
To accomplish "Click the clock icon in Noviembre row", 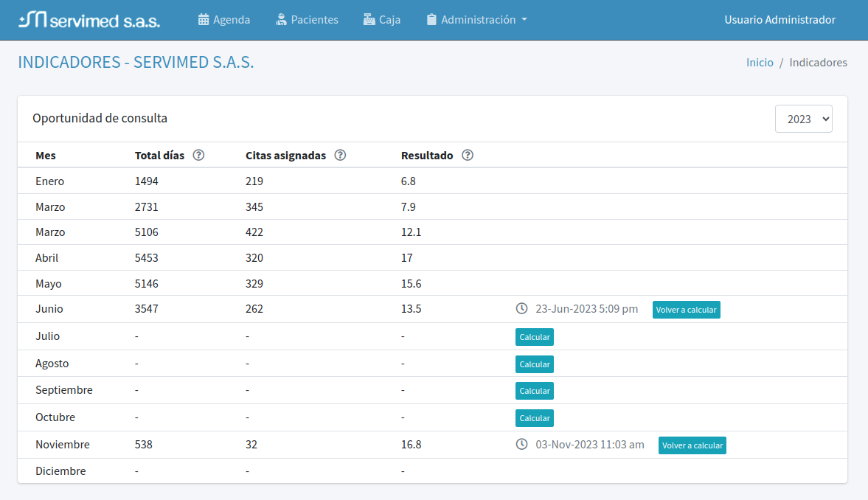I will (x=522, y=445).
